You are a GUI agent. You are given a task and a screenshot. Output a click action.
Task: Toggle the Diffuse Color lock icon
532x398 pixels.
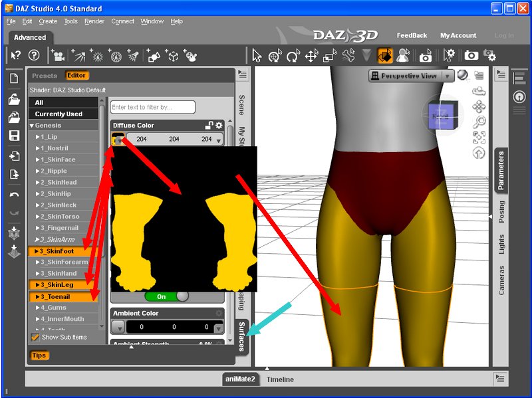pyautogui.click(x=209, y=126)
